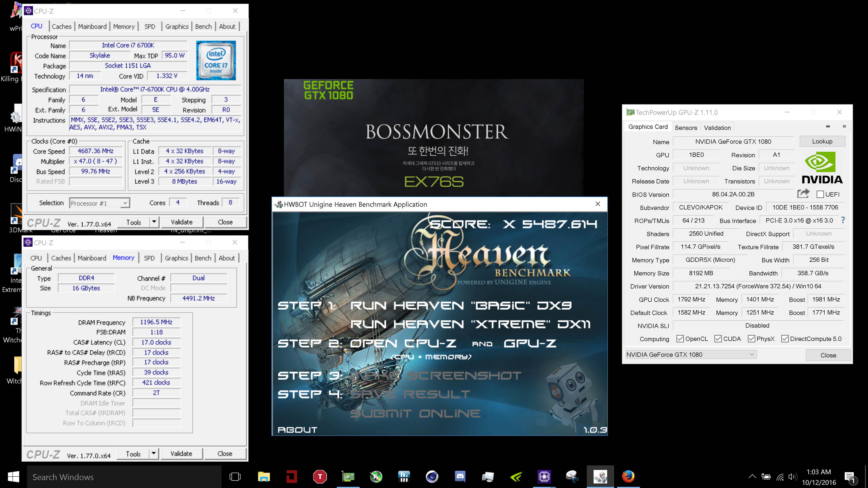This screenshot has width=868, height=488.
Task: Click the Search Windows box
Action: click(x=124, y=477)
